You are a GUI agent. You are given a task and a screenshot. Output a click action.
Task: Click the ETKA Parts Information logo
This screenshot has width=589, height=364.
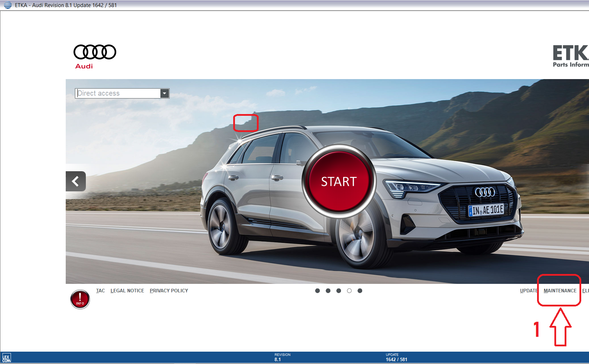[571, 56]
